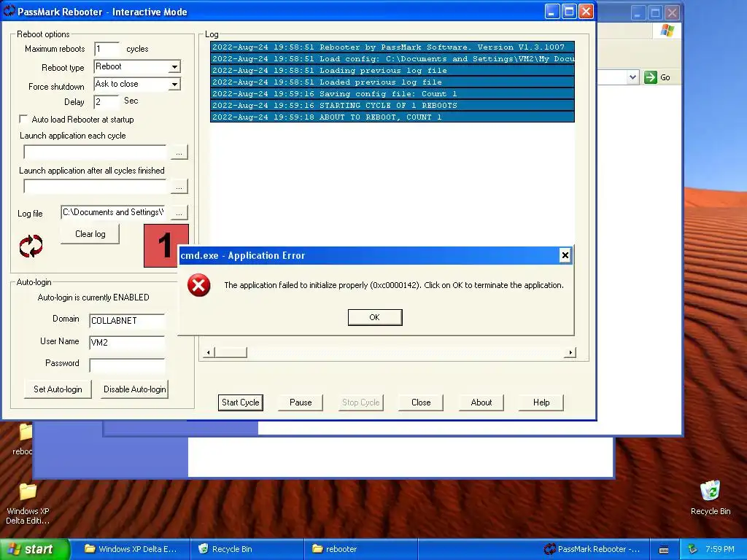
Task: Switch to Windows XP Delta E... taskbar button
Action: coord(131,549)
